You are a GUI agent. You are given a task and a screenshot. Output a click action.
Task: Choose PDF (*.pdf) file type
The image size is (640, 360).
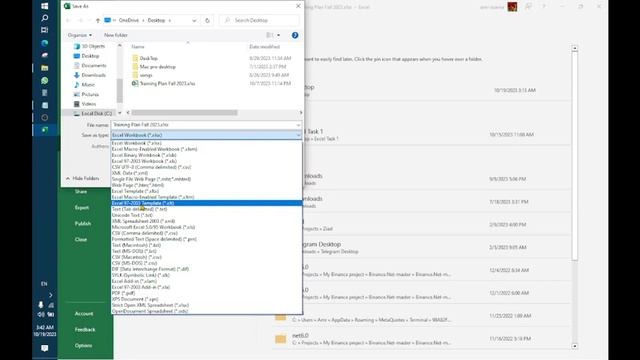[207, 293]
